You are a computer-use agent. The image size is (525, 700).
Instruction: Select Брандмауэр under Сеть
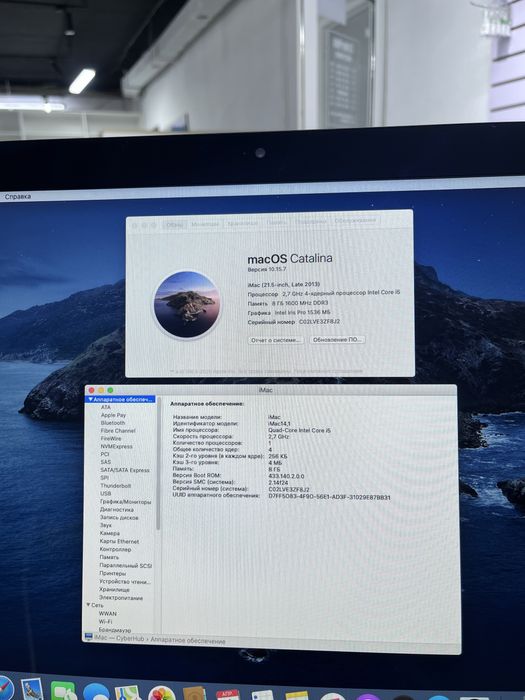click(115, 630)
